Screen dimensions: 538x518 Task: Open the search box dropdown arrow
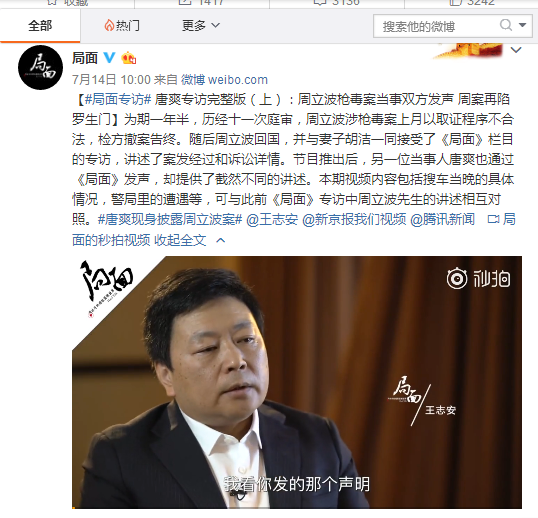[x=523, y=25]
